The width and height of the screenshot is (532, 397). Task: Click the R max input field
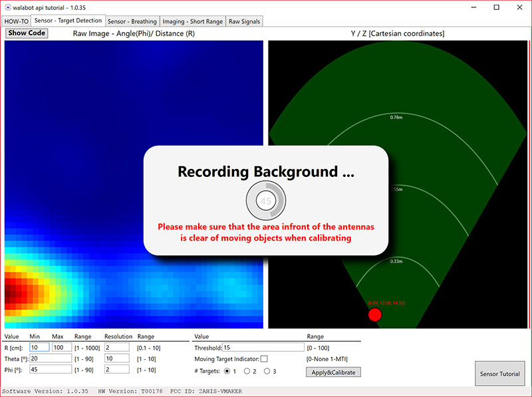62,347
